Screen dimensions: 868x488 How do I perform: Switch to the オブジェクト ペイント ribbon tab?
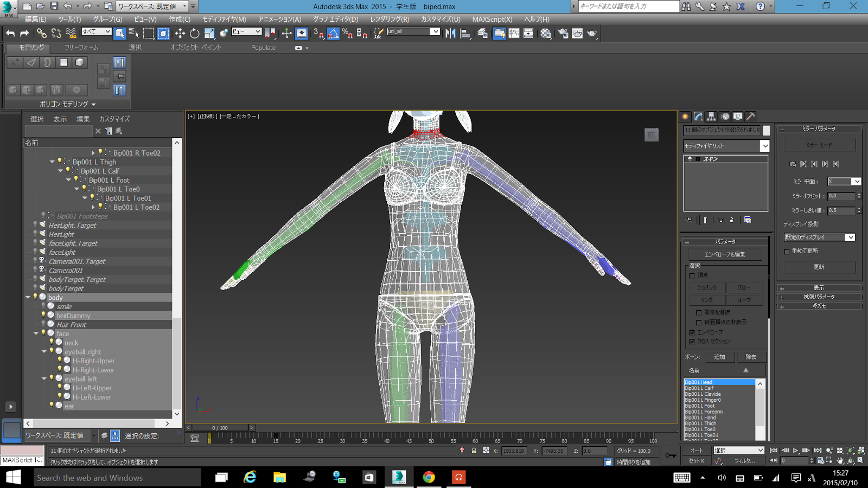[x=196, y=48]
